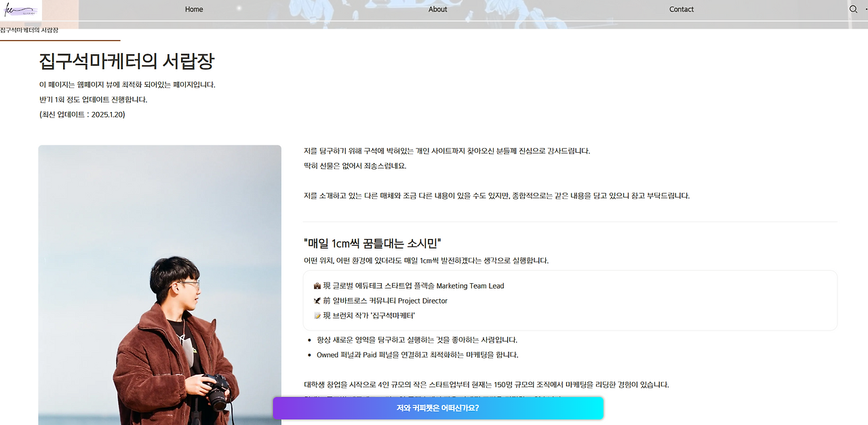Click the bullet 항상 새로운 영역을 탐구하고 실행하는
This screenshot has width=868, height=425.
417,340
